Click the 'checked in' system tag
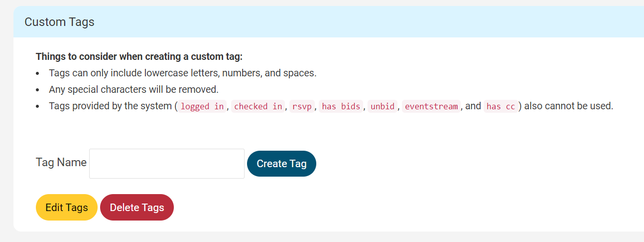 tap(258, 106)
